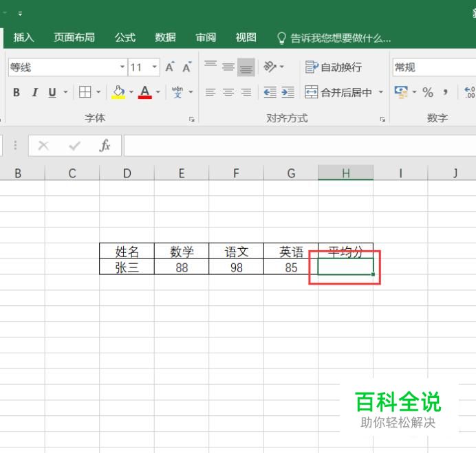Switch to 公式 tab

[125, 38]
